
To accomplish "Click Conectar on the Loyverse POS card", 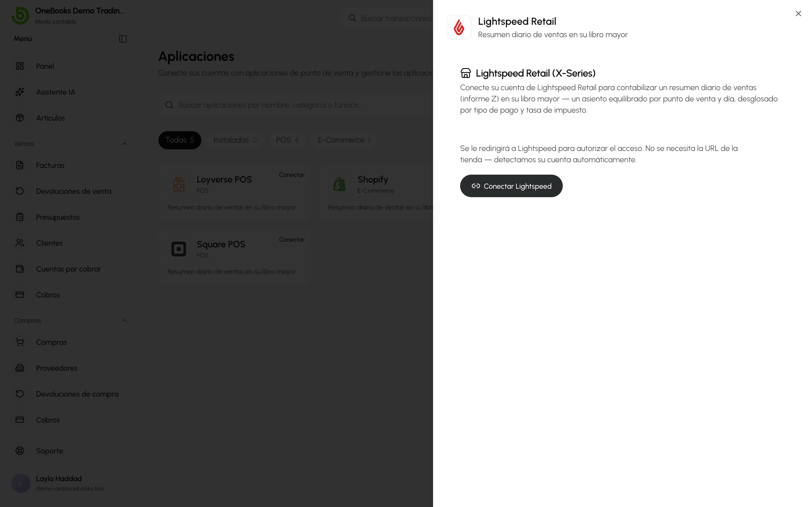I will tap(292, 175).
